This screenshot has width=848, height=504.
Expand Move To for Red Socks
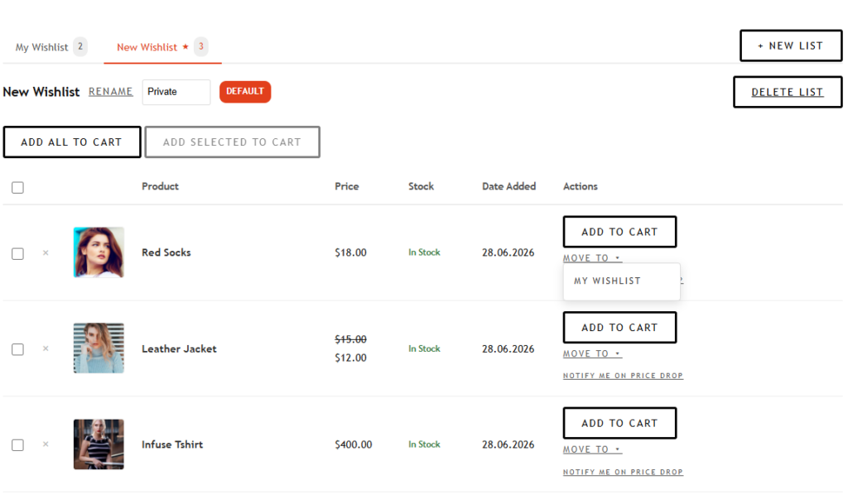(x=592, y=258)
